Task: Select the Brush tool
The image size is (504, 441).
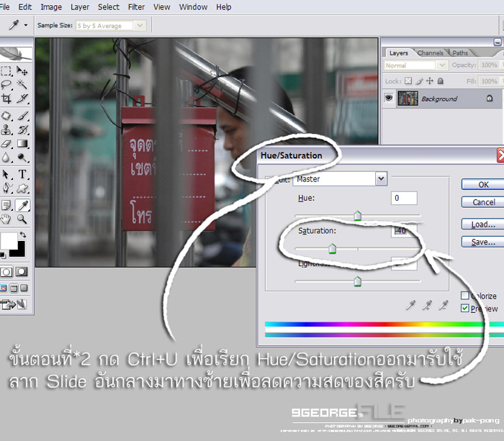Action: pos(22,116)
